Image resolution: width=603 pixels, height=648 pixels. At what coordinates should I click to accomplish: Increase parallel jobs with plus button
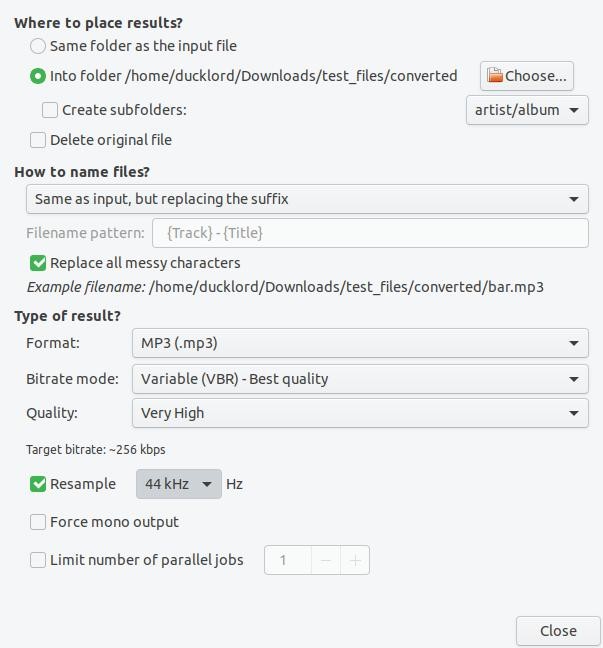[x=355, y=560]
